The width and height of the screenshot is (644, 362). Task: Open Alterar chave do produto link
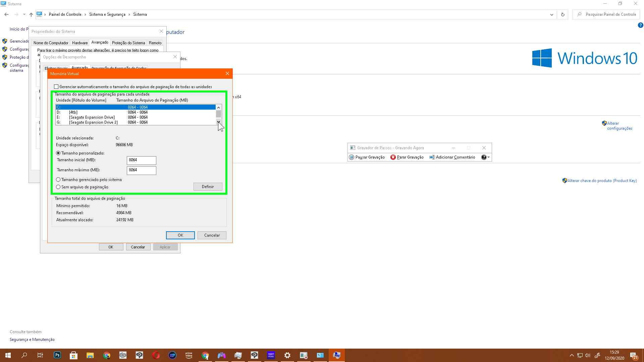coord(602,181)
